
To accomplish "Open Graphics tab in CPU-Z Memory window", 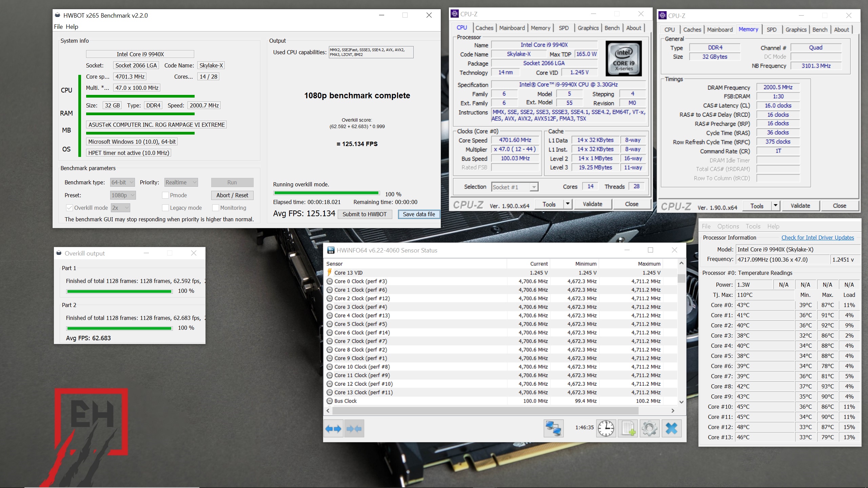I will 796,30.
